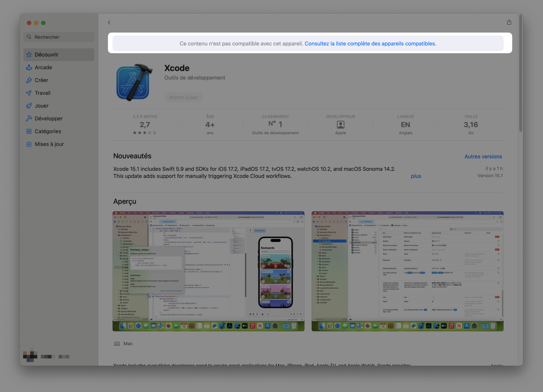Click the 2,7 rating score
Image resolution: width=543 pixels, height=392 pixels.
[145, 125]
